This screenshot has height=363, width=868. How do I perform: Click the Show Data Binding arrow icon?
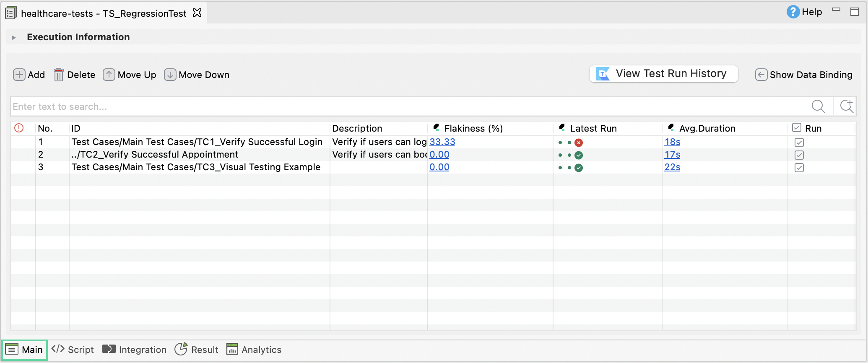pyautogui.click(x=761, y=75)
